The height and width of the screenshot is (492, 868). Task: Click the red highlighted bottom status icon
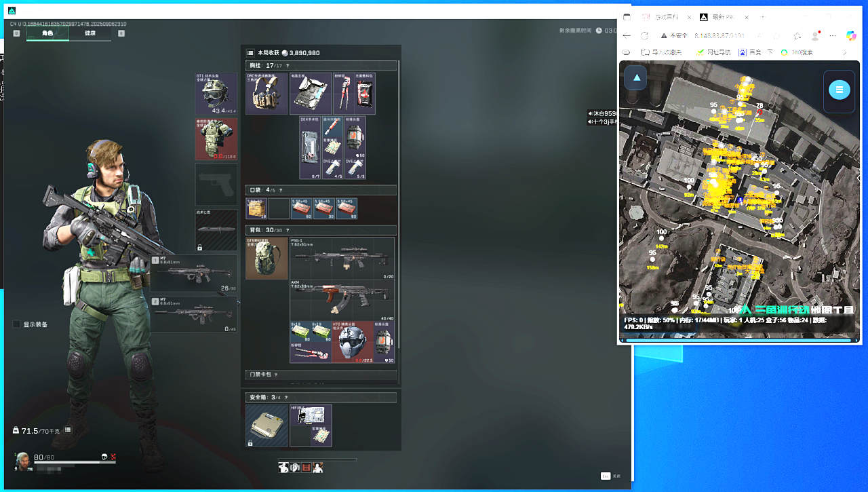point(306,467)
